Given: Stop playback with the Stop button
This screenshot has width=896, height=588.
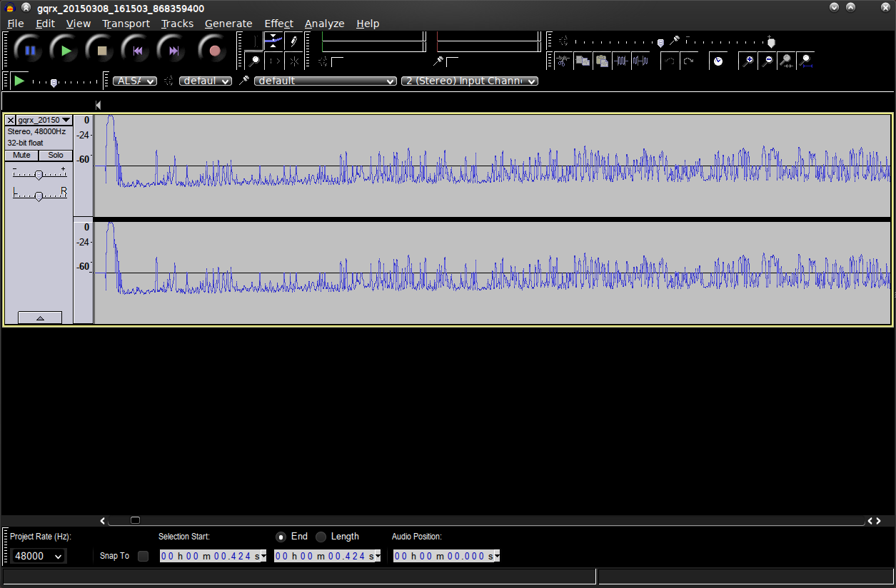Looking at the screenshot, I should coord(102,51).
